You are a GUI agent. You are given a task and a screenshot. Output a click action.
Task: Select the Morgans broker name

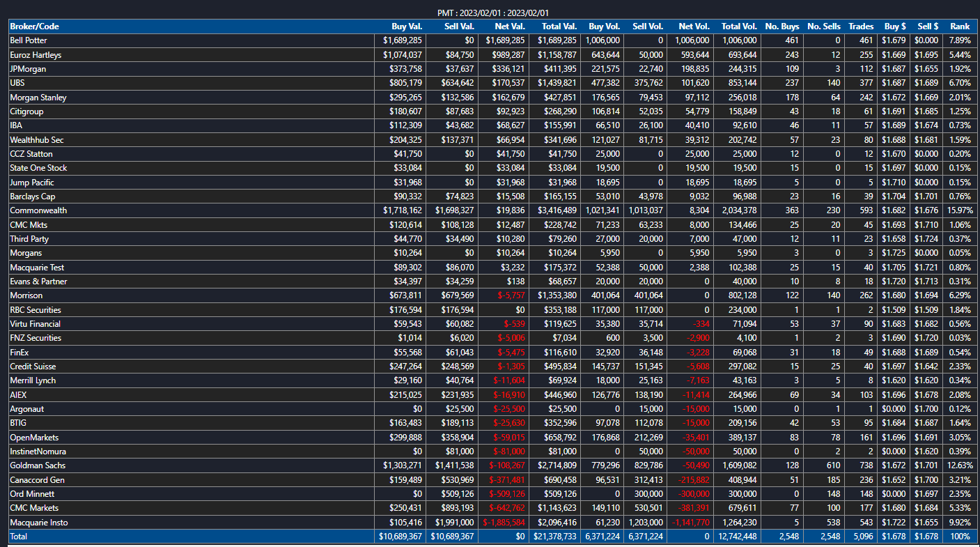point(26,253)
